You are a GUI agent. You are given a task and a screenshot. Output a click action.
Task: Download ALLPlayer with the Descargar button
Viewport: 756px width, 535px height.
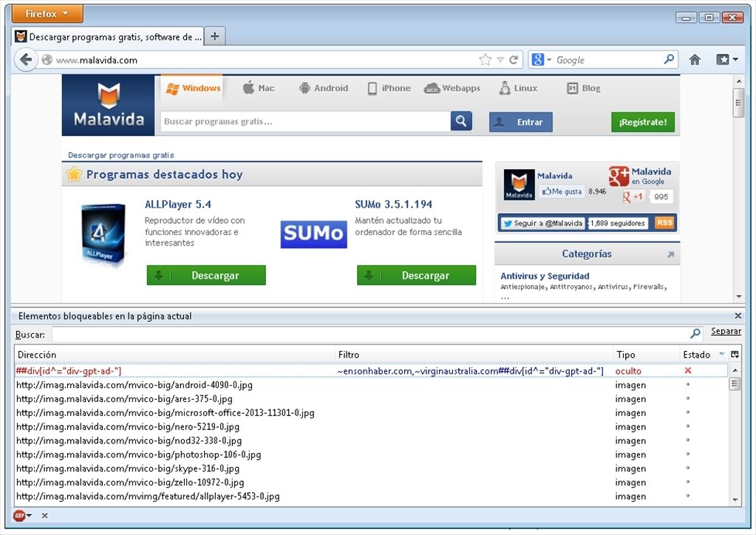pos(206,275)
